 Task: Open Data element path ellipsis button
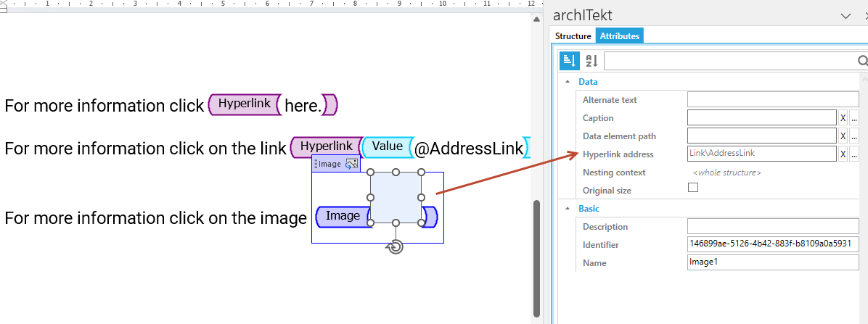tap(853, 136)
